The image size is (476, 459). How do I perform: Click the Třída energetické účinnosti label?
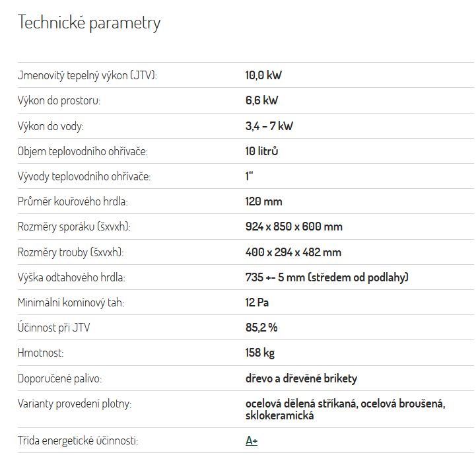point(78,441)
